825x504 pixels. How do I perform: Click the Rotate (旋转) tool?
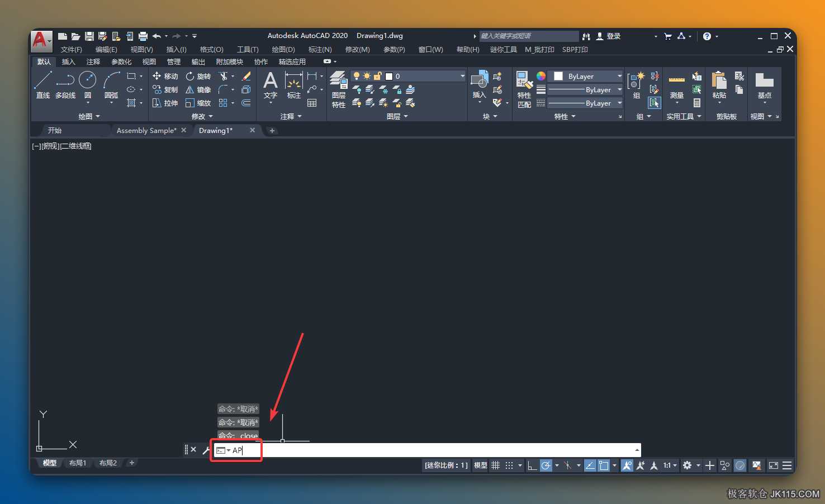click(x=198, y=76)
